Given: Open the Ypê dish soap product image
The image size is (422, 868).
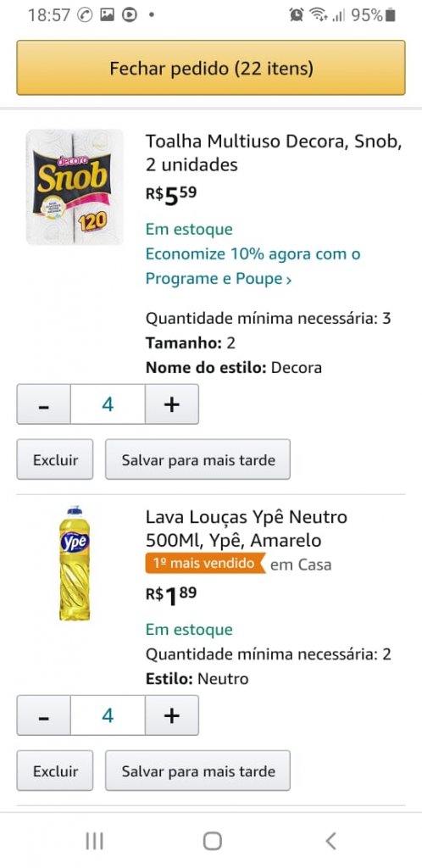Looking at the screenshot, I should pos(75,563).
